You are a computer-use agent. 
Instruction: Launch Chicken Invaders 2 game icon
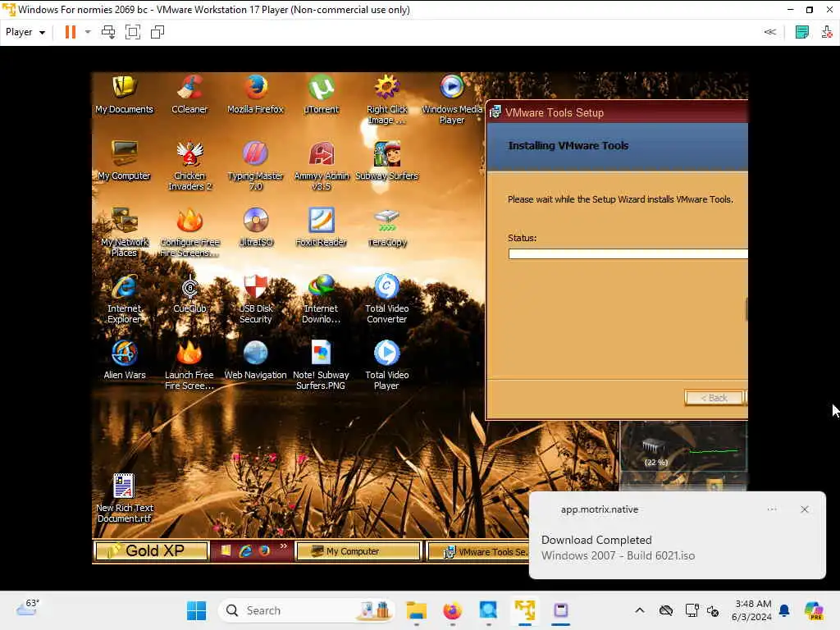(189, 166)
